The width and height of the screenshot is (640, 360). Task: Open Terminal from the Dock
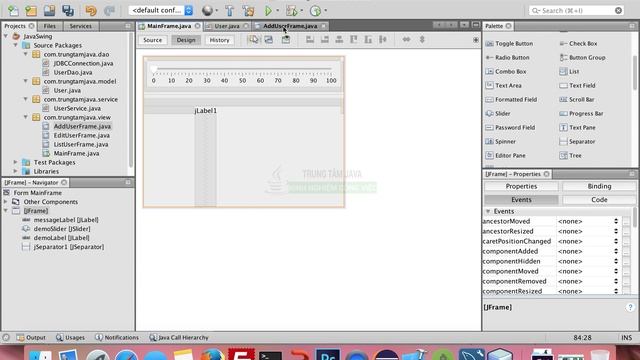coord(270,354)
